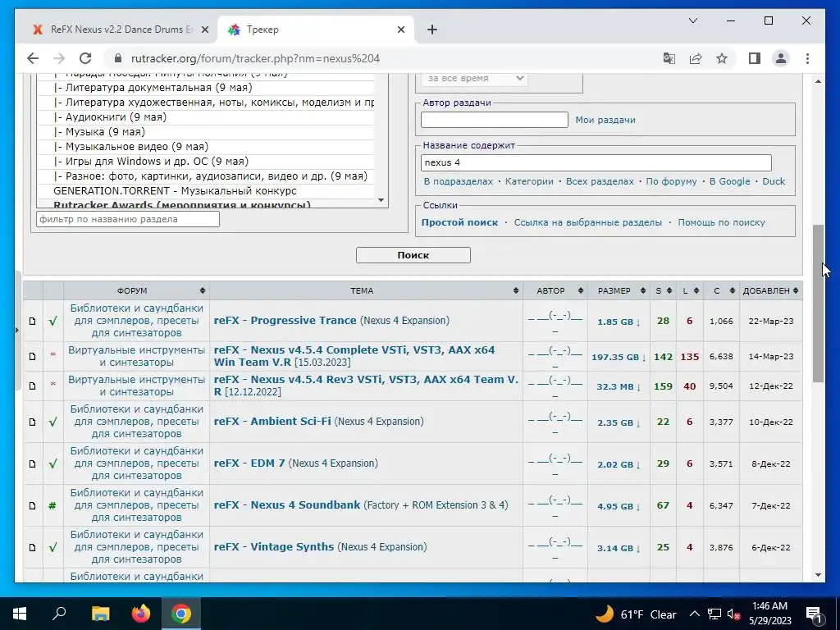The width and height of the screenshot is (840, 630).
Task: Open the 'Мои раздачи' link
Action: coord(605,120)
